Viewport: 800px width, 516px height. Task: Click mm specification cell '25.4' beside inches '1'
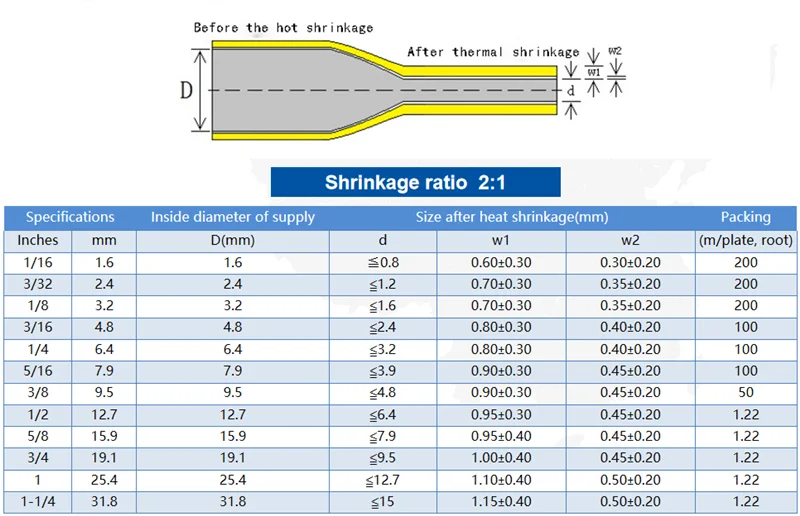point(104,480)
